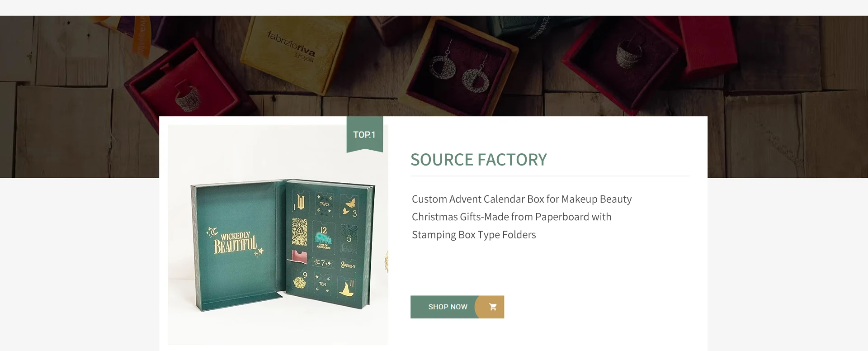This screenshot has height=351, width=868.
Task: Click the open pink drawer on the calendar
Action: coord(299,256)
